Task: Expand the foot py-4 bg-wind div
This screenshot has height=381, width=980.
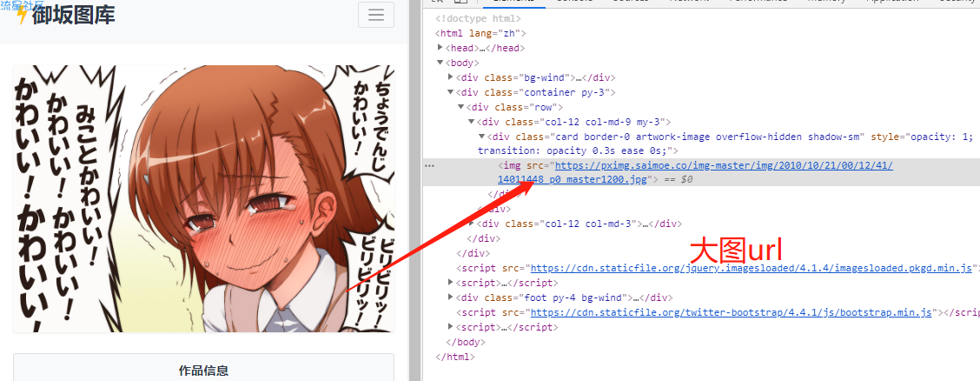Action: pyautogui.click(x=451, y=297)
